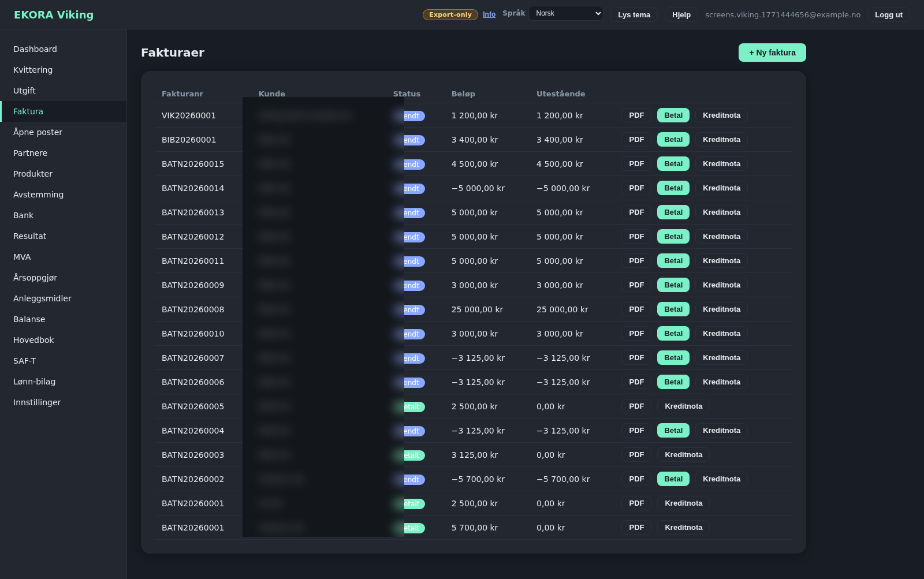
Task: Click the + Ny faktura button
Action: (x=772, y=53)
